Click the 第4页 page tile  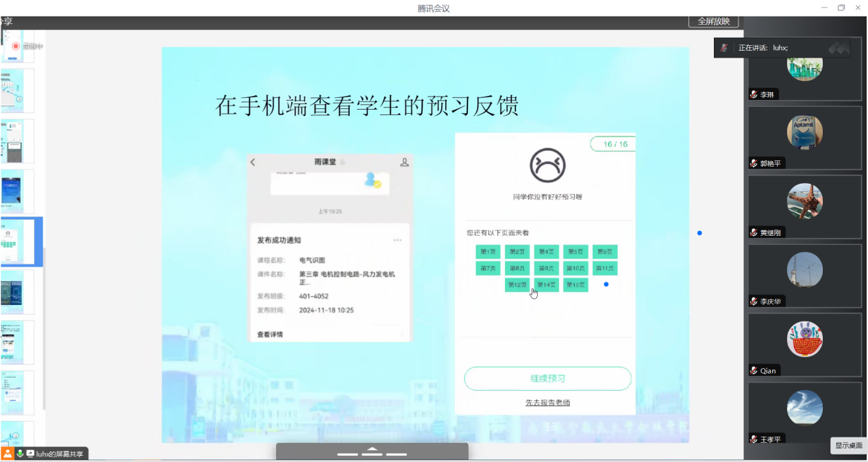tap(547, 252)
